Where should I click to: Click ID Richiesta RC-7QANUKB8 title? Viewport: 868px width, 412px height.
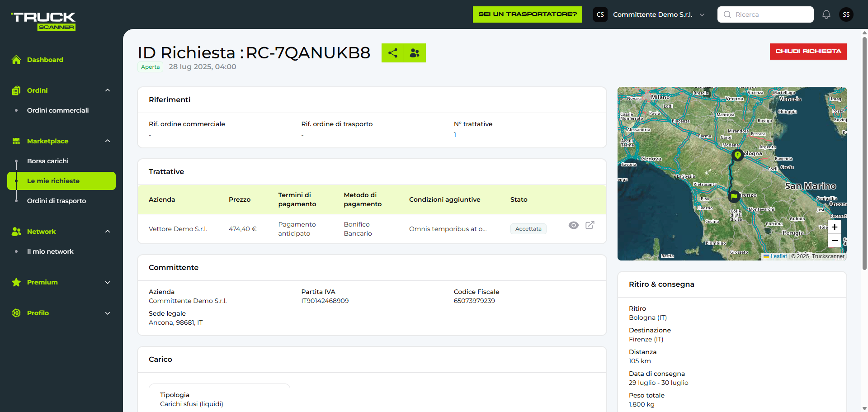tap(254, 53)
